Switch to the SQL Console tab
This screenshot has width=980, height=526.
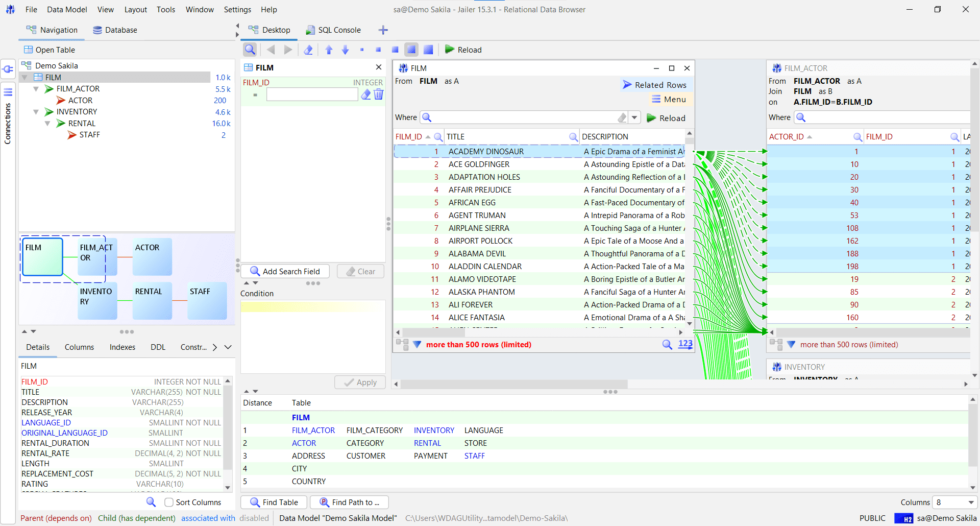[333, 30]
